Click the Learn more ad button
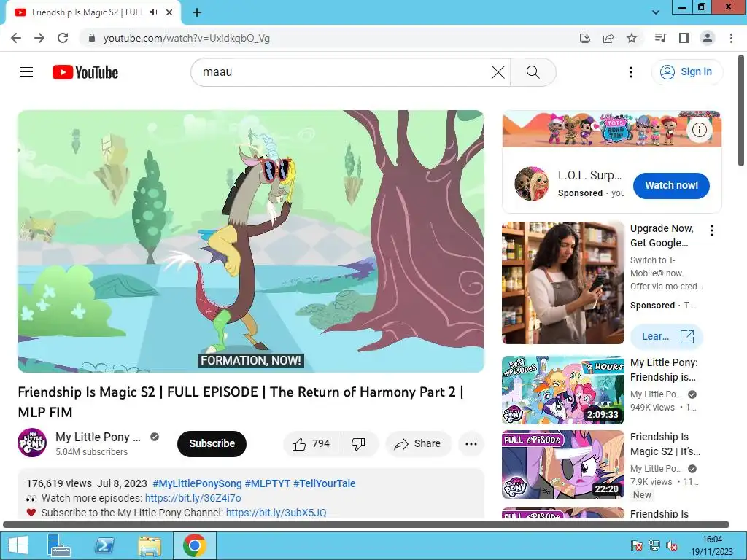747x560 pixels. [667, 337]
